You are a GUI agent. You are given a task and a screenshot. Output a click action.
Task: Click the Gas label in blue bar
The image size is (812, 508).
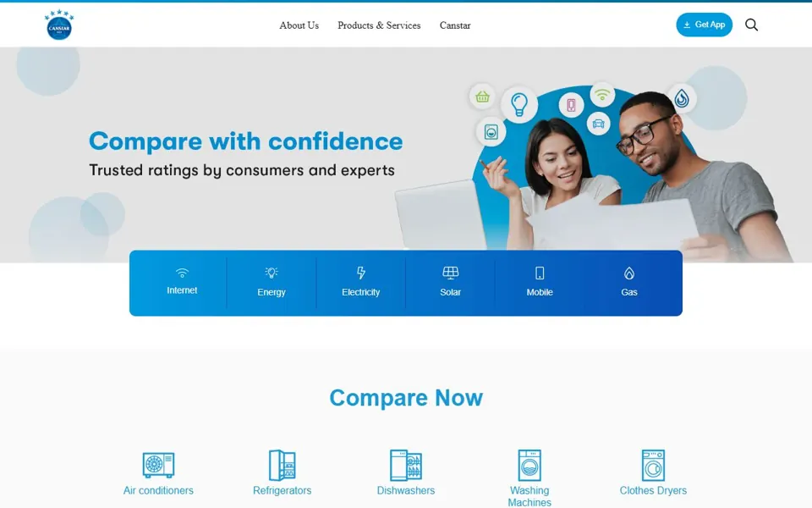[629, 292]
